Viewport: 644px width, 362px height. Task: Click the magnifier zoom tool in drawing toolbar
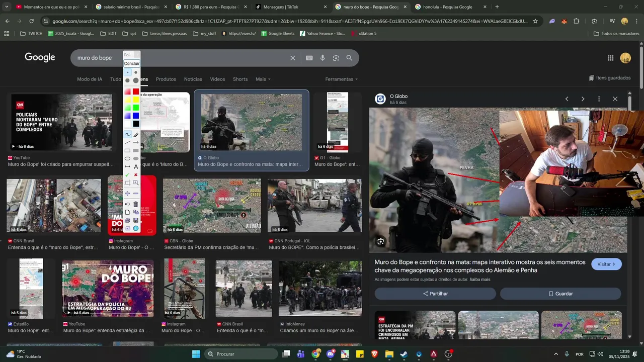pyautogui.click(x=136, y=183)
